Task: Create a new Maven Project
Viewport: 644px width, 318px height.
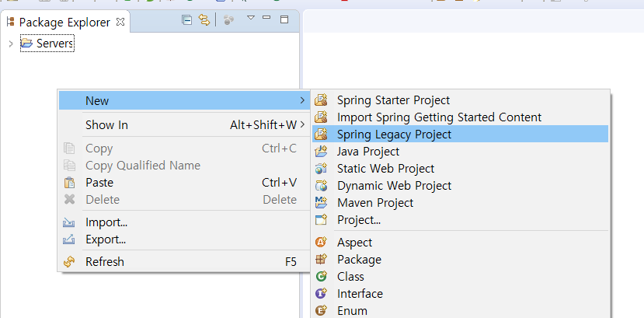Action: [x=460, y=203]
